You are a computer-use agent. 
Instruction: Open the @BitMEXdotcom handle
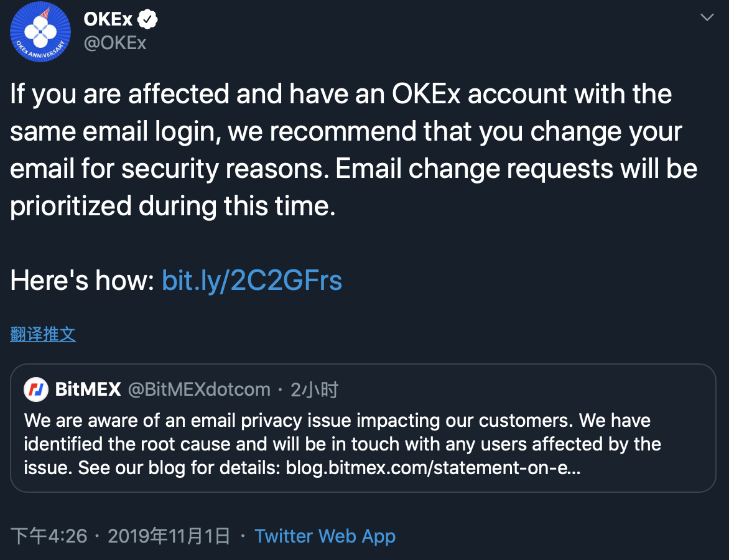(199, 390)
